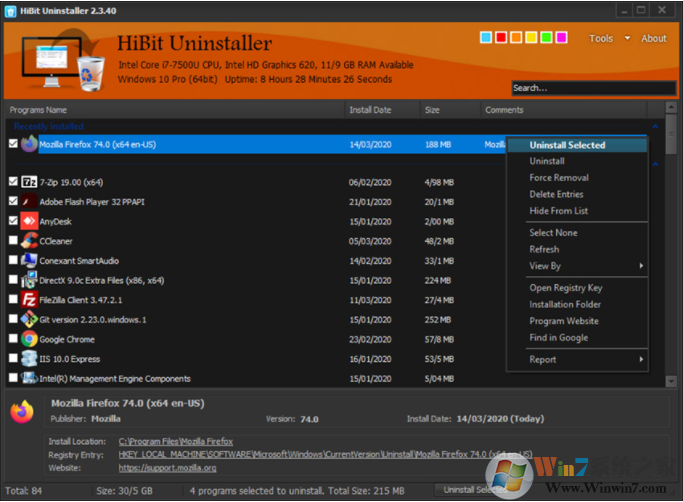Choose Program Website menu entry
Viewport: 683px width, 502px height.
pos(577,321)
